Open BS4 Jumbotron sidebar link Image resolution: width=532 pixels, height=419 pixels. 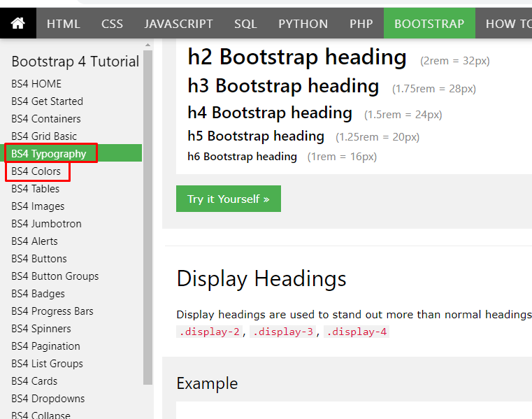coord(46,224)
